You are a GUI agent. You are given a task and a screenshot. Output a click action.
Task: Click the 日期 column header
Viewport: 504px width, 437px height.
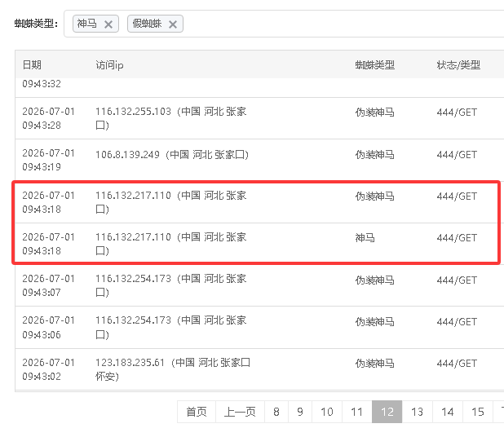[32, 65]
